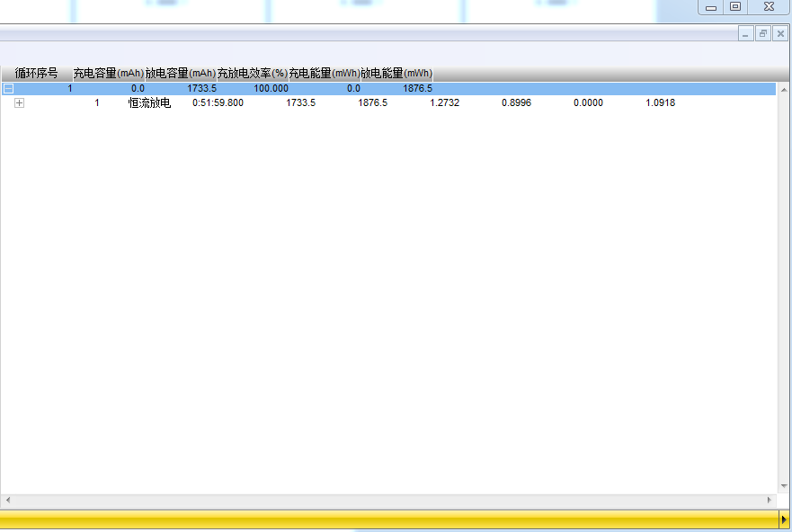Close the inner data child window
The height and width of the screenshot is (532, 792).
click(780, 34)
